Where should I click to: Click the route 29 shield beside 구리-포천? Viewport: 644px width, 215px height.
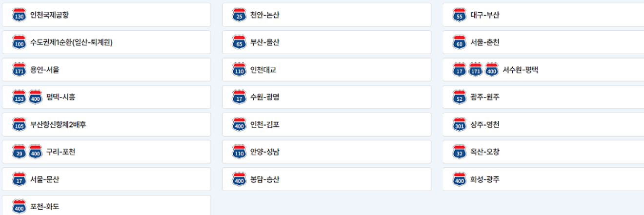19,152
